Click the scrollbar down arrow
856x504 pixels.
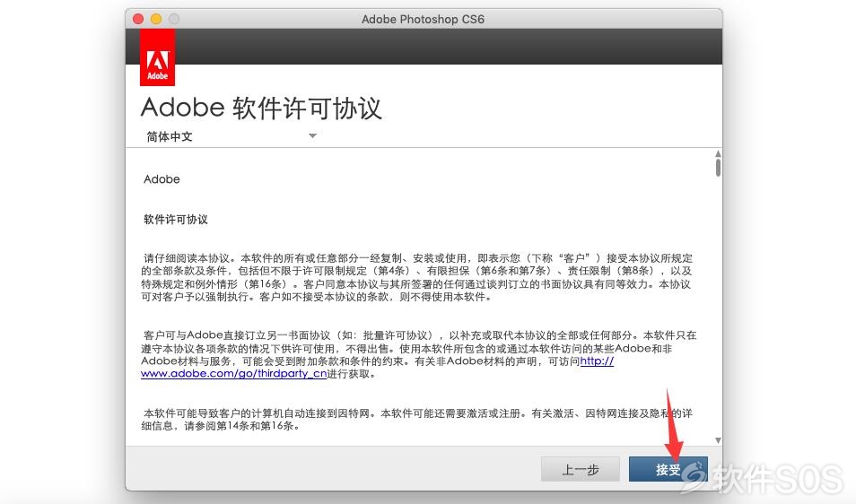coord(718,440)
